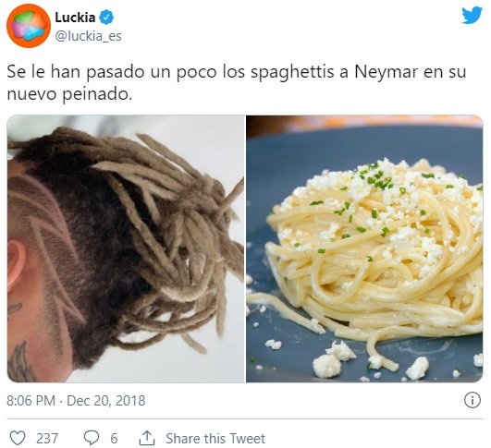Open the blue verified badge

[106, 18]
